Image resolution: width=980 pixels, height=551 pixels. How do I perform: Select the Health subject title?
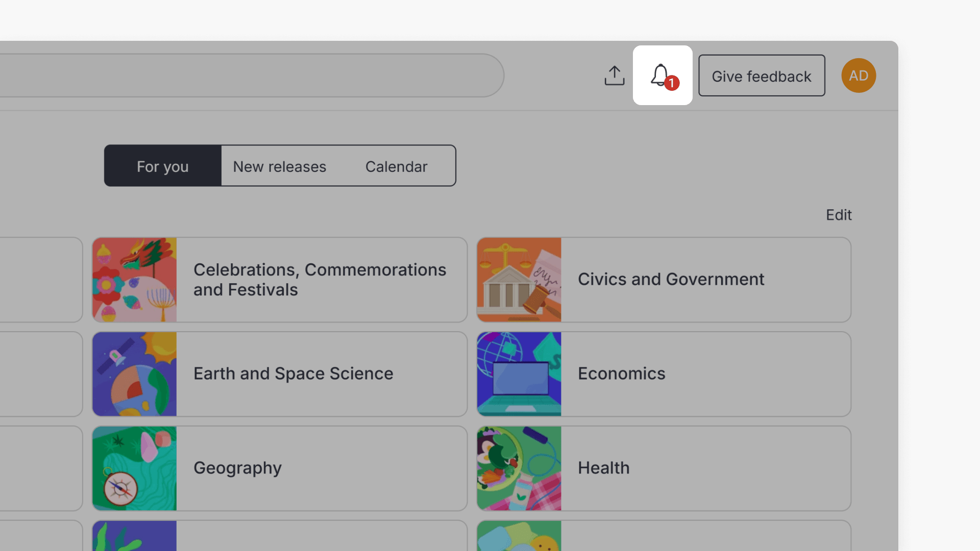point(603,468)
